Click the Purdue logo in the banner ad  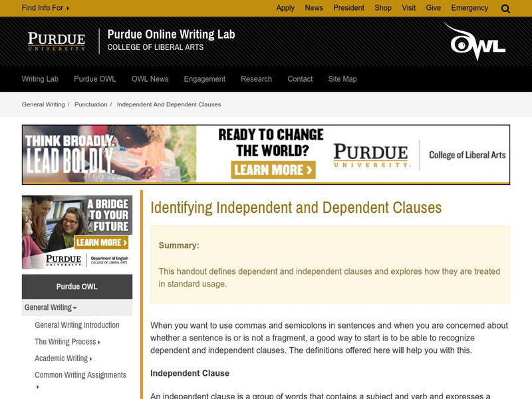tap(370, 152)
